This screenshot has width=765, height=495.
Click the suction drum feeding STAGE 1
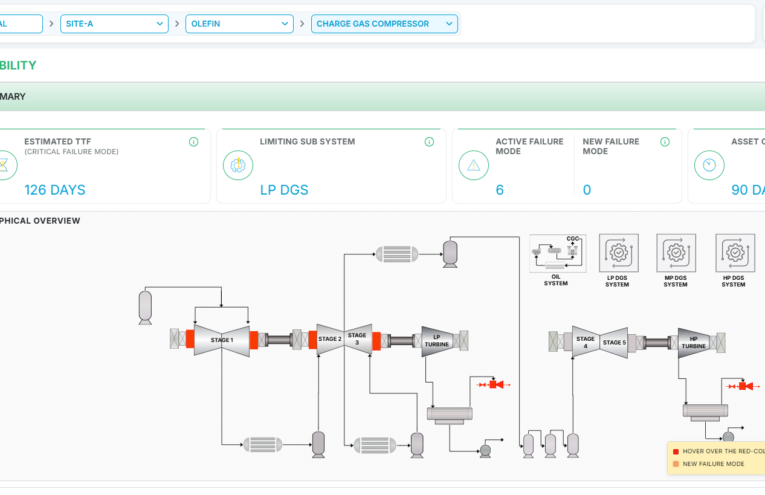point(145,308)
